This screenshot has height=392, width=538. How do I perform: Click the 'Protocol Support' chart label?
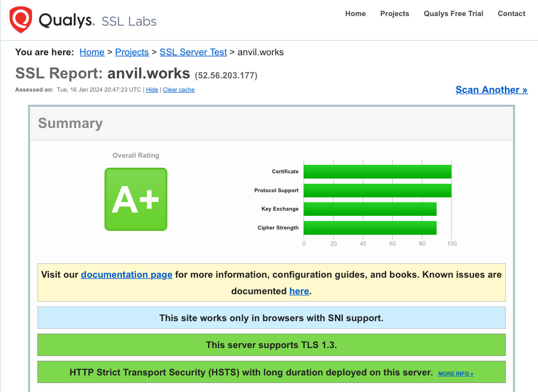click(x=276, y=190)
